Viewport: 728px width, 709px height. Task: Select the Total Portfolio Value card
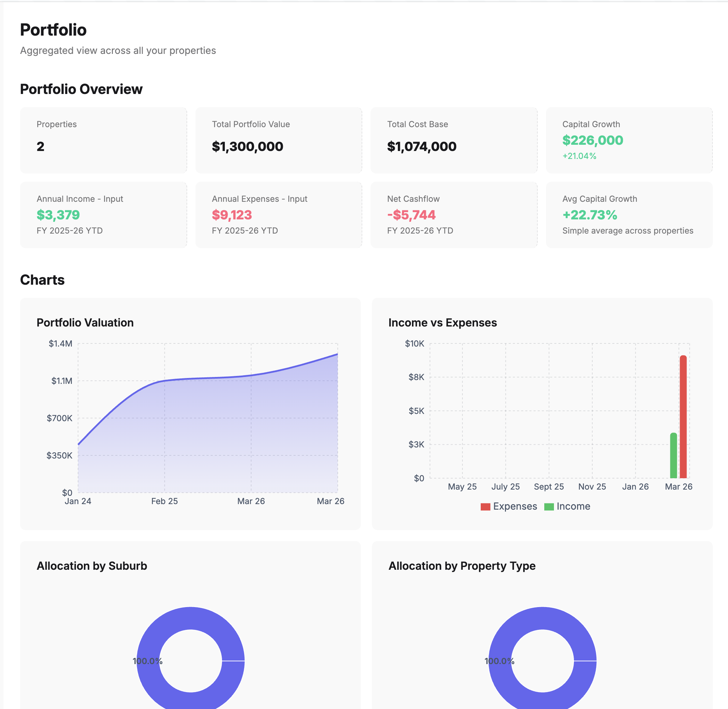coord(278,140)
